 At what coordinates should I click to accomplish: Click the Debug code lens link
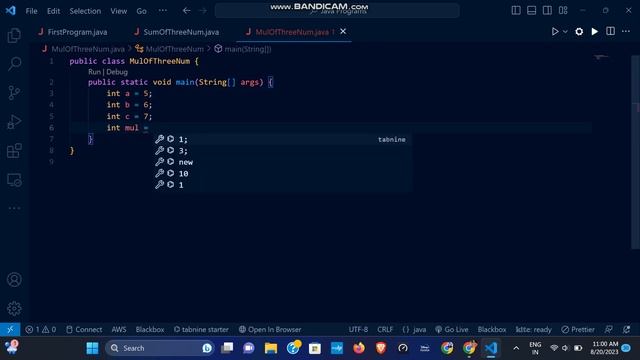click(117, 72)
